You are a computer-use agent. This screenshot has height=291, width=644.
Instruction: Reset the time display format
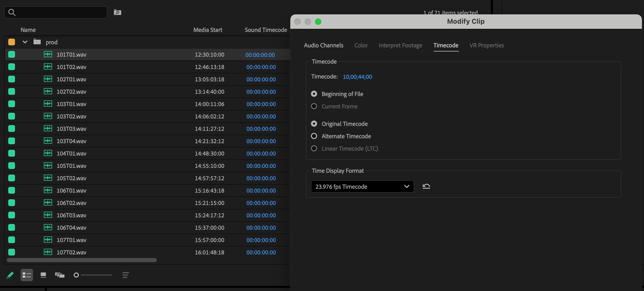click(426, 186)
